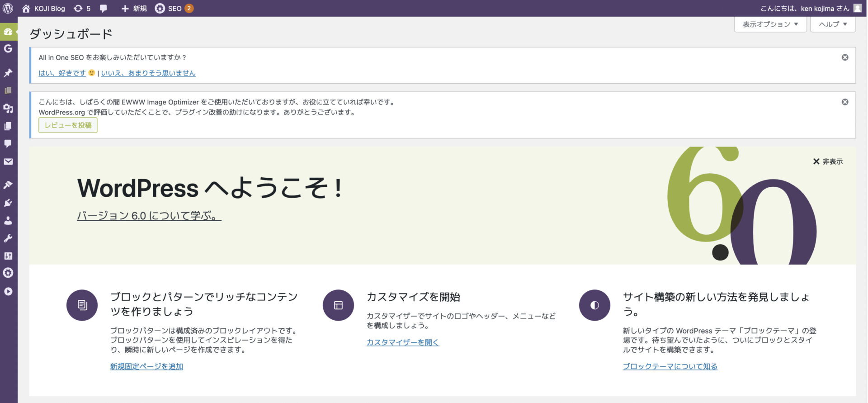Open Contact via the envelope icon
868x403 pixels.
click(8, 161)
